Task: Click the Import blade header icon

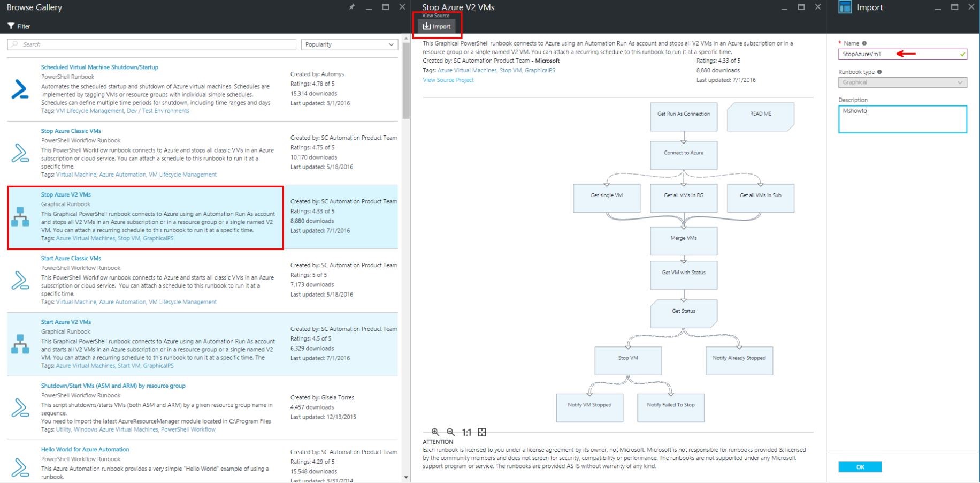Action: (x=845, y=7)
